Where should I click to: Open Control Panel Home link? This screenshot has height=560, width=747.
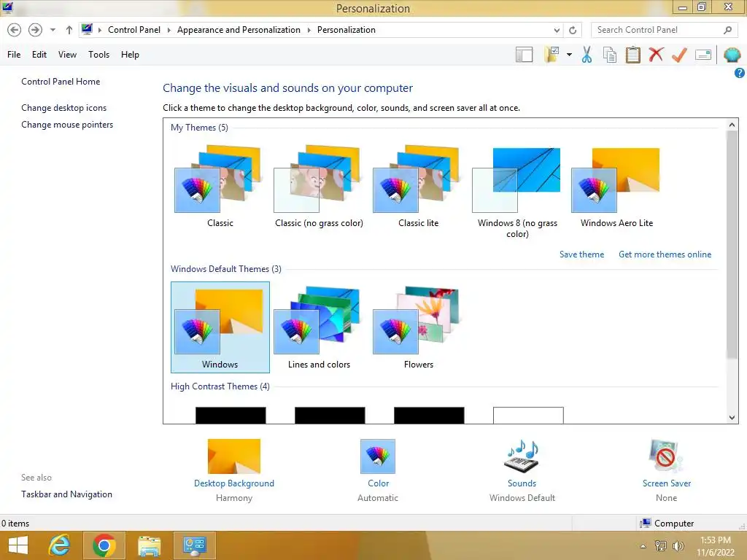coord(61,82)
